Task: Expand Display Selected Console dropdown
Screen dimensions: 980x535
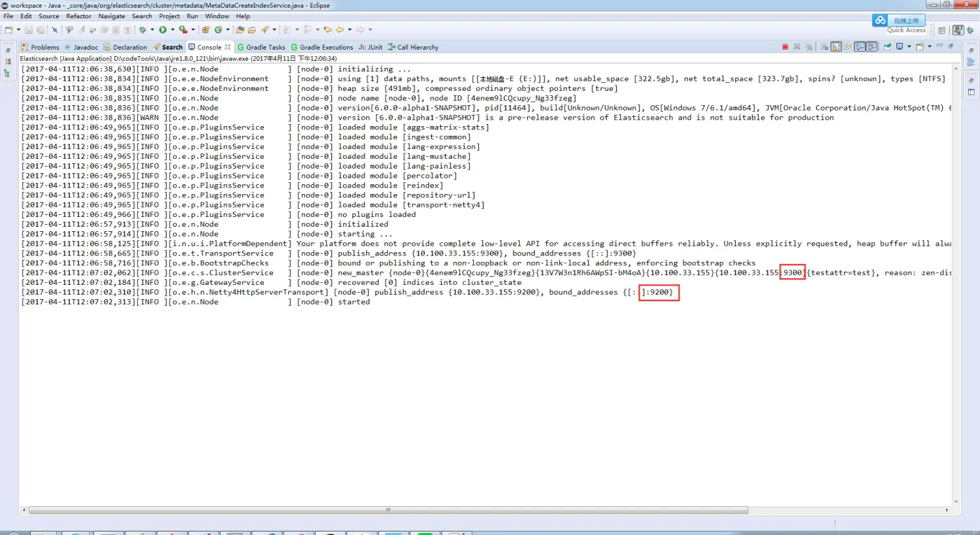Action: pos(909,46)
